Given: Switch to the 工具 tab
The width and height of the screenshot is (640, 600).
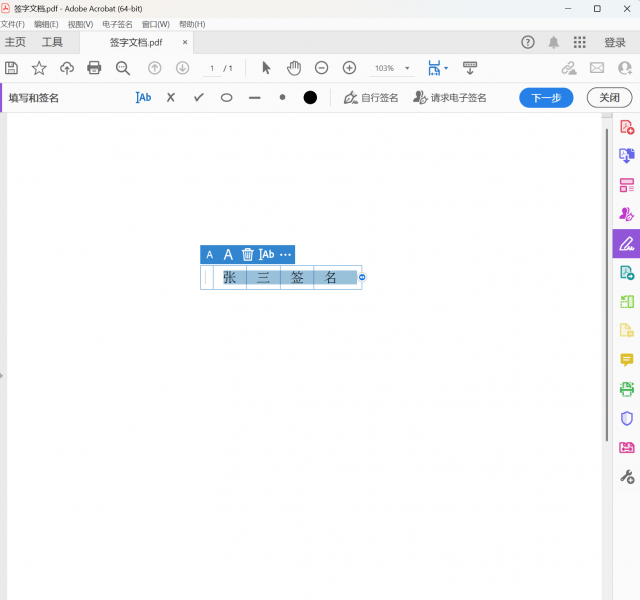Looking at the screenshot, I should [x=52, y=42].
